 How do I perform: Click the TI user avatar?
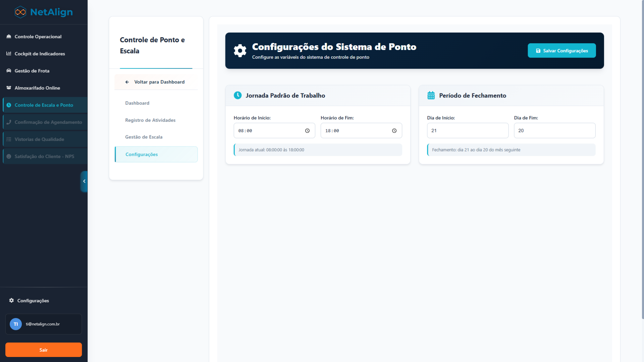[x=16, y=324]
